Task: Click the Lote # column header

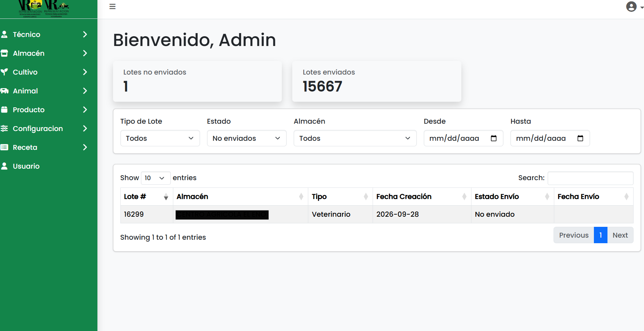Action: 146,197
